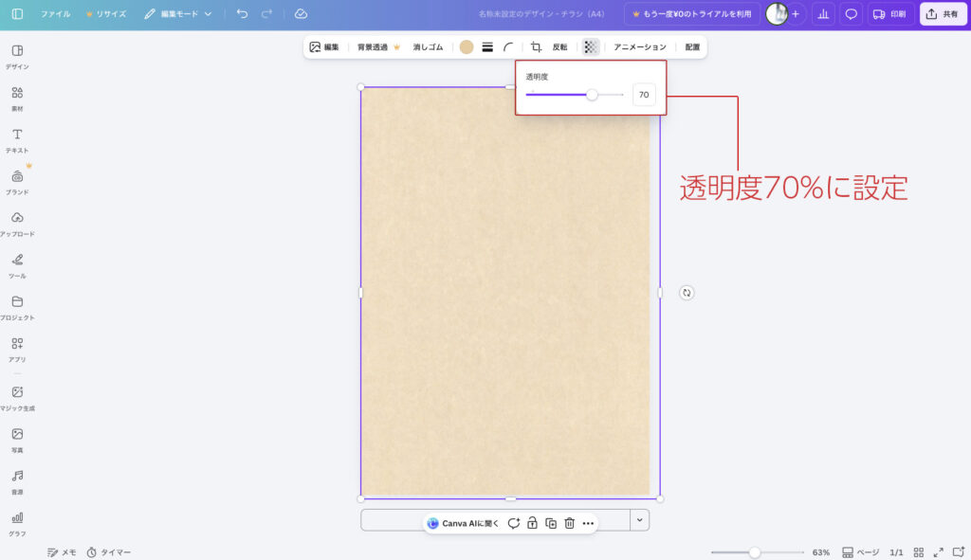Open the crop tool in toolbar

click(x=536, y=46)
